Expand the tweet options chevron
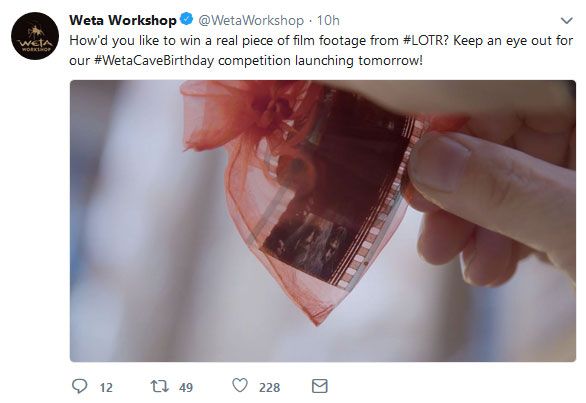 pos(567,21)
